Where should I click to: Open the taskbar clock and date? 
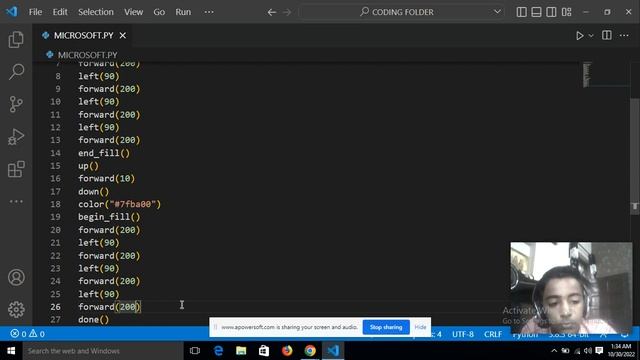pos(621,351)
